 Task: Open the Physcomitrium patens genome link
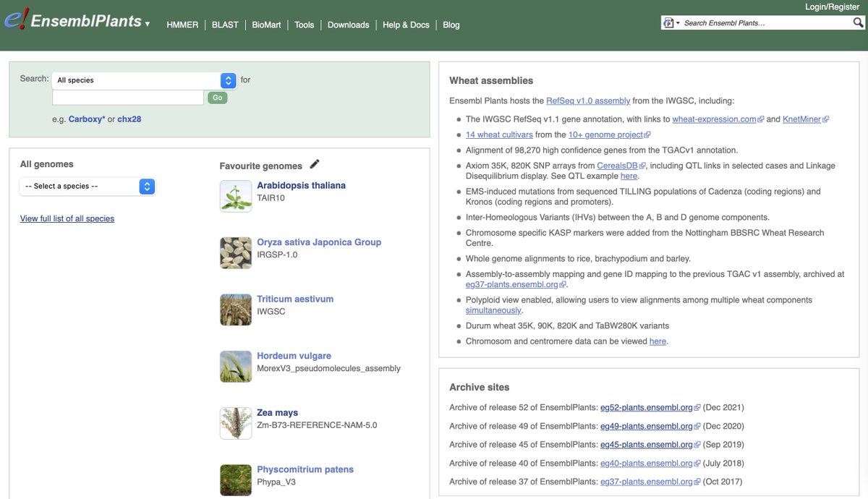click(305, 469)
